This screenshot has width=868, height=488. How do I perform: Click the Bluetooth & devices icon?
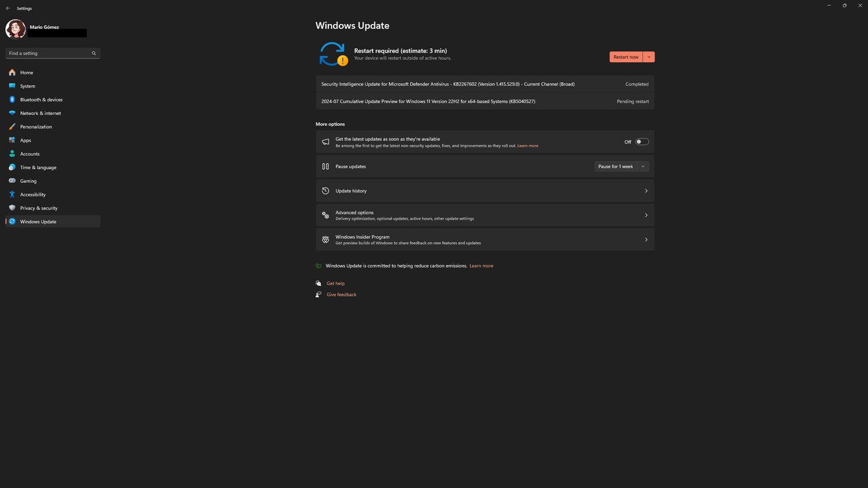12,100
